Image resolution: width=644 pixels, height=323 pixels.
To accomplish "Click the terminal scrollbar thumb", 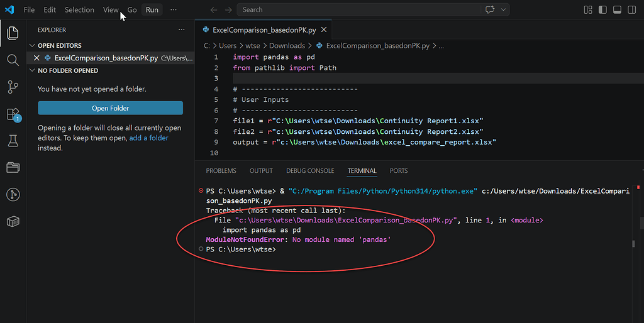I will click(633, 244).
